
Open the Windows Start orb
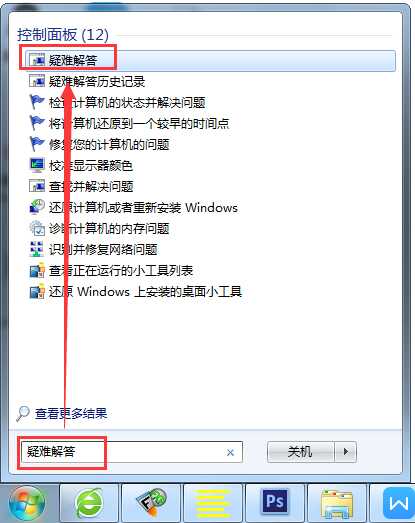27,504
